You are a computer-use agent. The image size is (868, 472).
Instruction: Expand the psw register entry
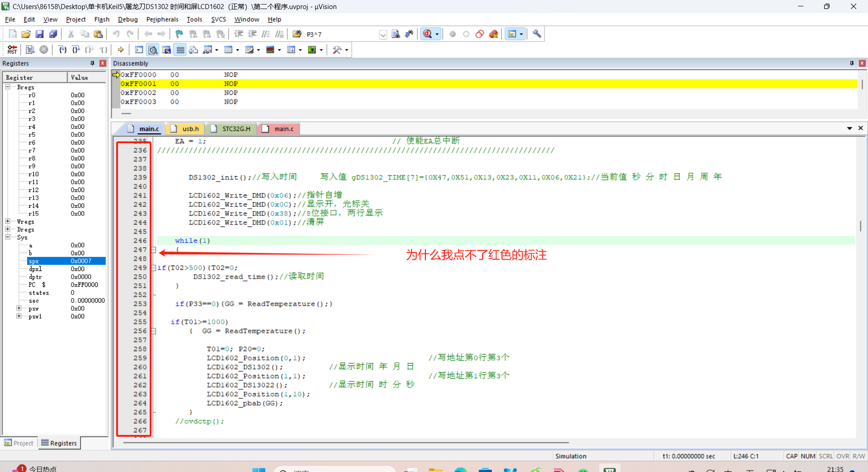click(x=19, y=308)
